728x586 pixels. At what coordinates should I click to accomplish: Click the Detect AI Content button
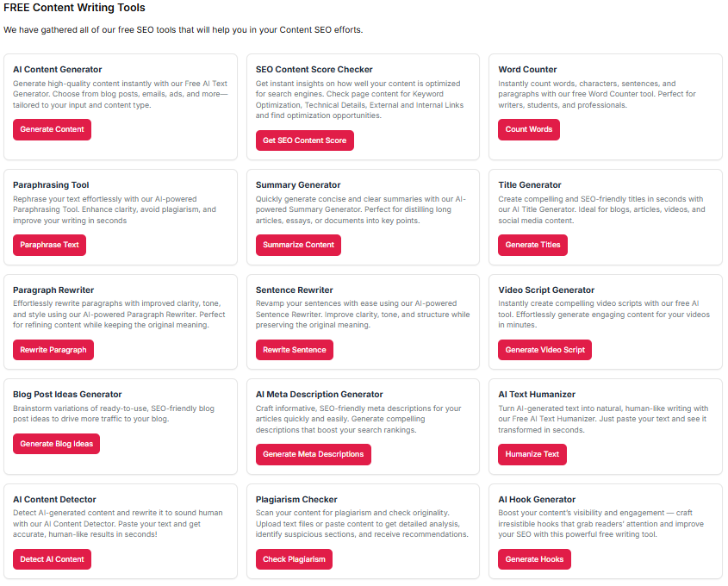[52, 559]
